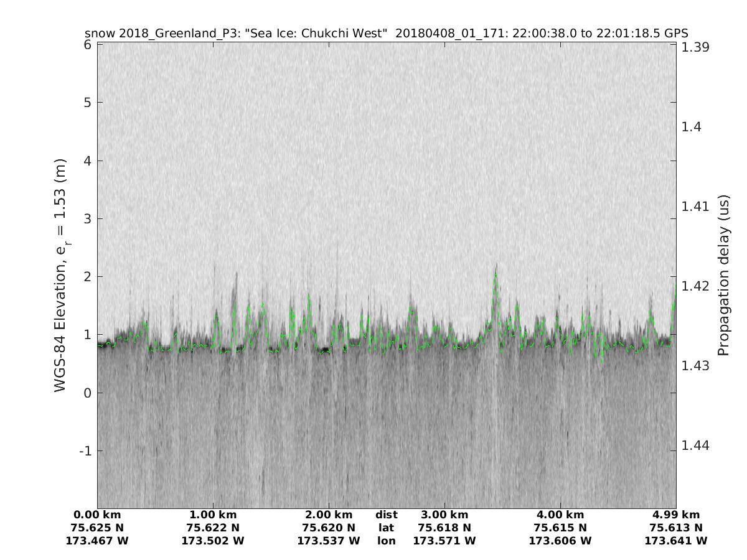747x560 pixels.
Task: Click the WGS-84 Elevation axis label
Action: pos(60,276)
